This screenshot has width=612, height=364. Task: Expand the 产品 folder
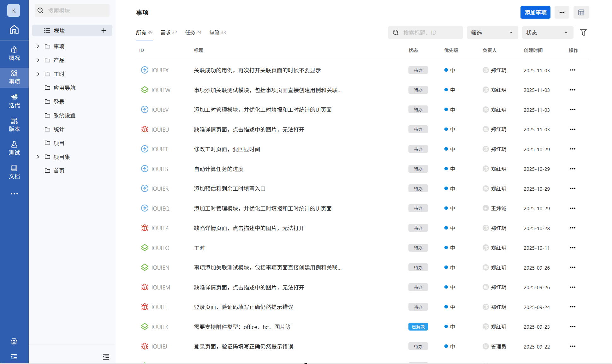tap(38, 60)
